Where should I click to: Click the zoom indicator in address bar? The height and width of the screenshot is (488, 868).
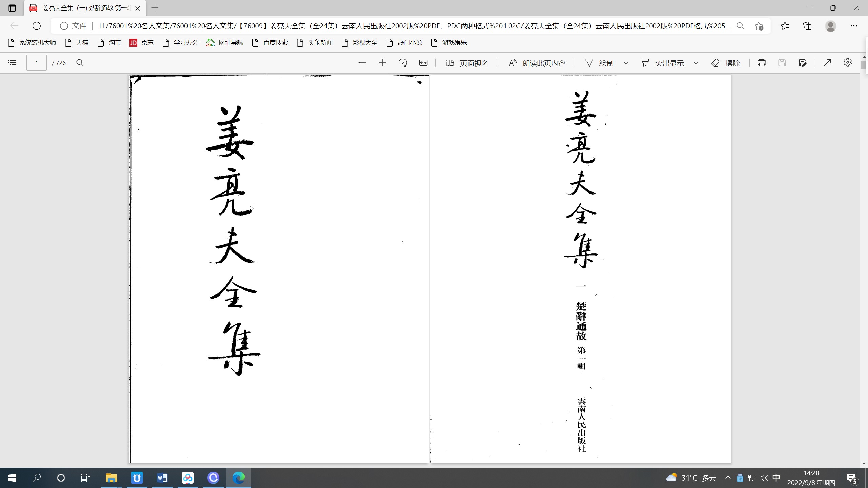(x=741, y=26)
